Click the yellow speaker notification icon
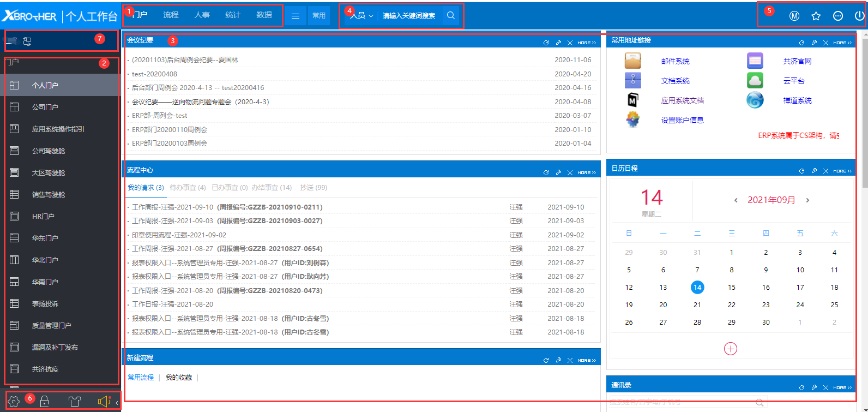 click(104, 402)
